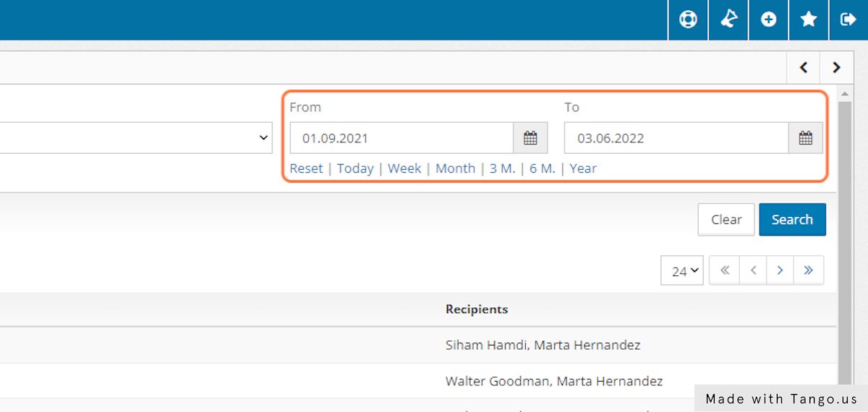Open the wide dropdown left of From field
Screen dimensions: 868x412
[136, 137]
